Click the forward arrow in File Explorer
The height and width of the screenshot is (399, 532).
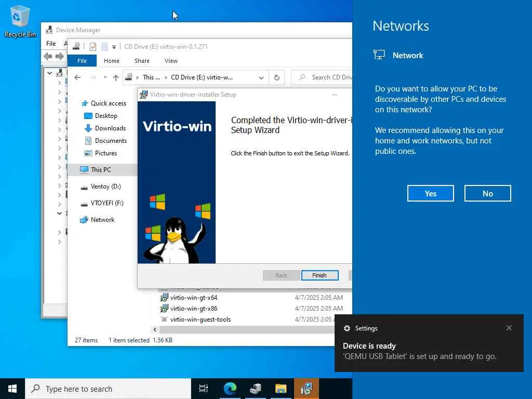coord(92,78)
